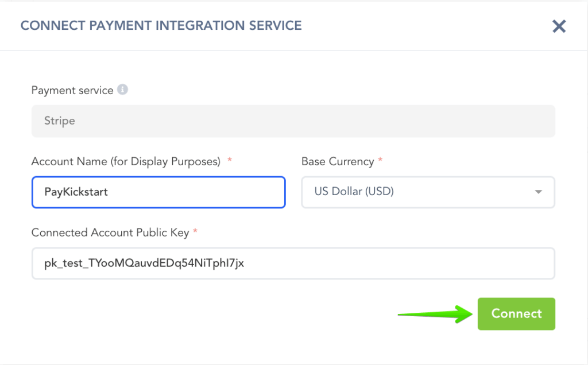The width and height of the screenshot is (588, 365).
Task: Click the red asterisk after Account Name label
Action: (230, 162)
